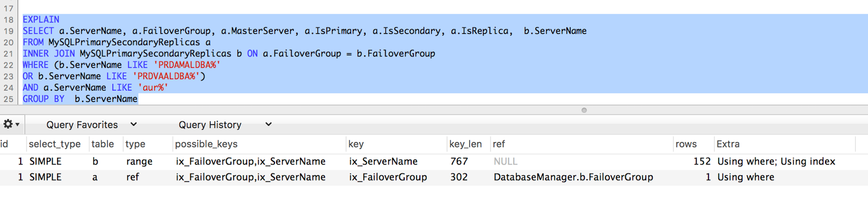Click the table column header
The image size is (868, 197).
(x=103, y=144)
